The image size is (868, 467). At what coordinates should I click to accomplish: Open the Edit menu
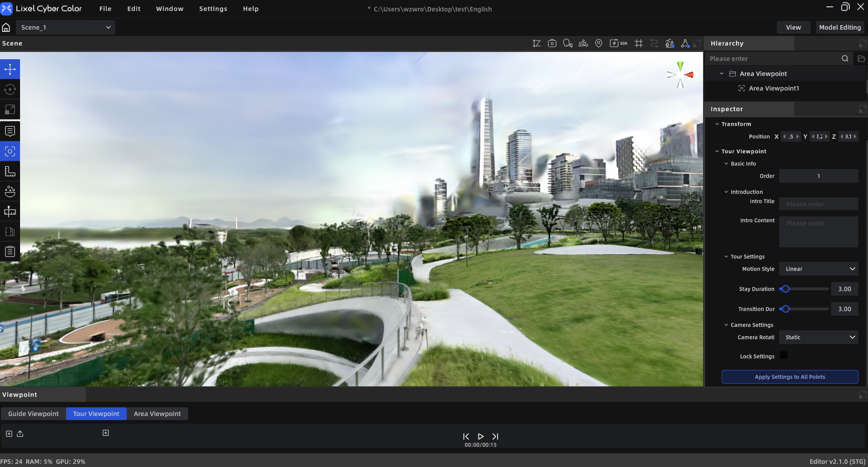134,9
